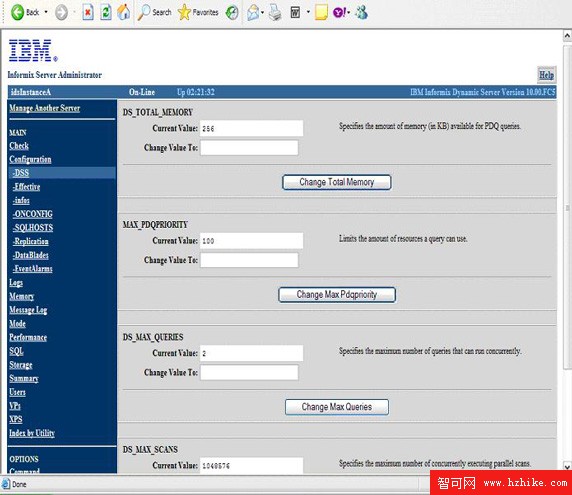Open the Check menu link

(x=19, y=146)
